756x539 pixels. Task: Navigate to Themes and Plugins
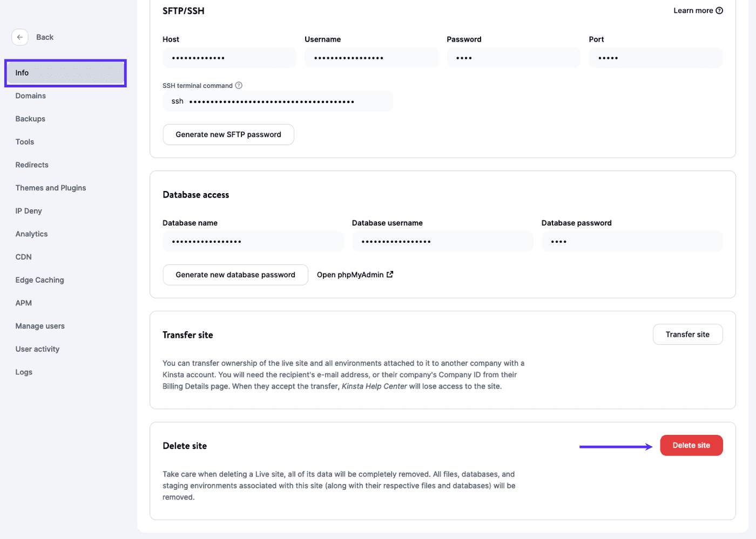tap(50, 187)
